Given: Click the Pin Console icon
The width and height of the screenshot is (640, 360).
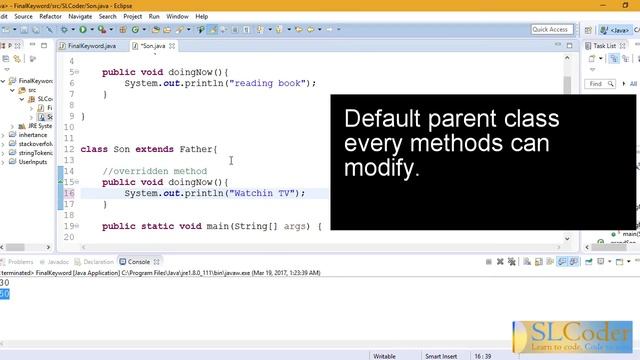Looking at the screenshot, I should click(589, 262).
